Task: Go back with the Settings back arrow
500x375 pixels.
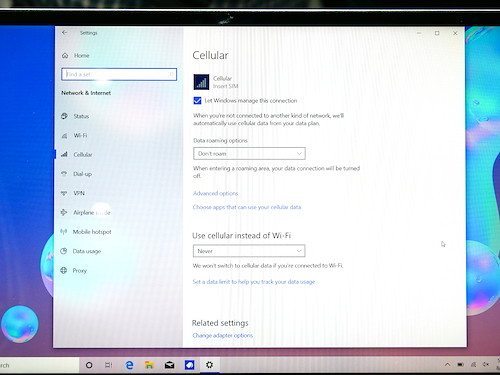Action: (64, 33)
